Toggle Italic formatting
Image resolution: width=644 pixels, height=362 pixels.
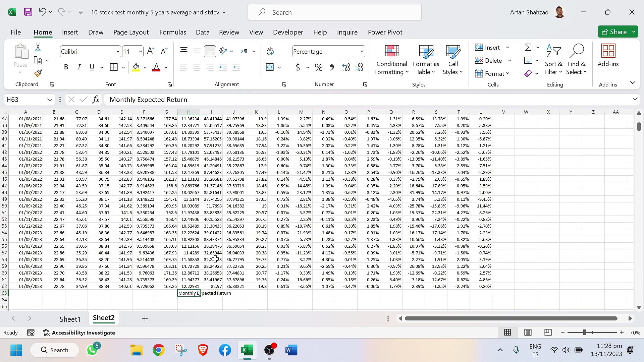pyautogui.click(x=79, y=67)
